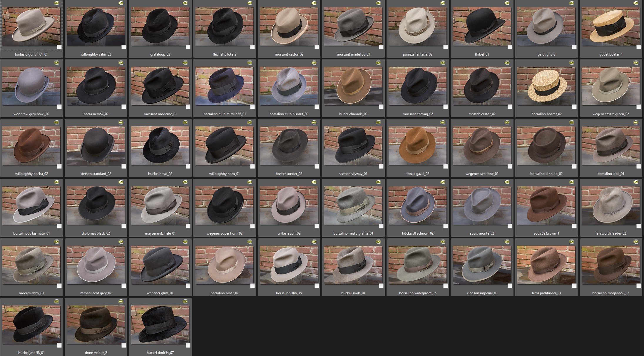Select the grataloup_02 hat thumbnail
644x356 pixels.
[x=160, y=26]
